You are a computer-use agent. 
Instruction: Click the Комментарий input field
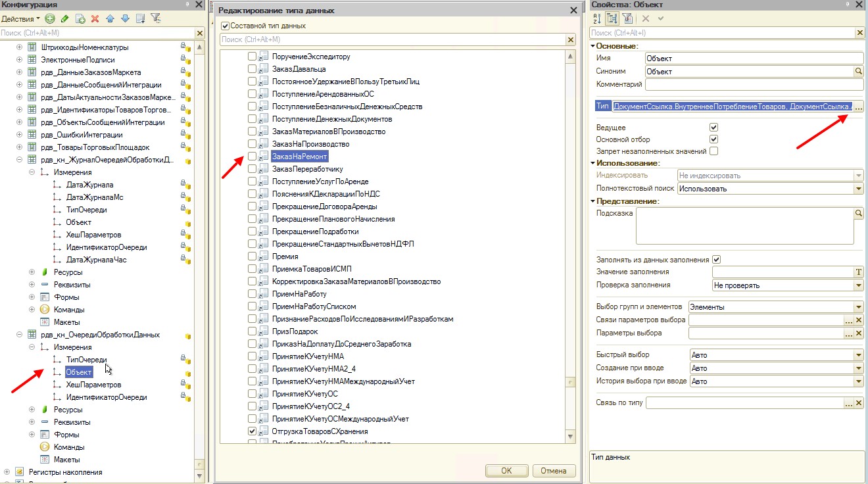(754, 84)
